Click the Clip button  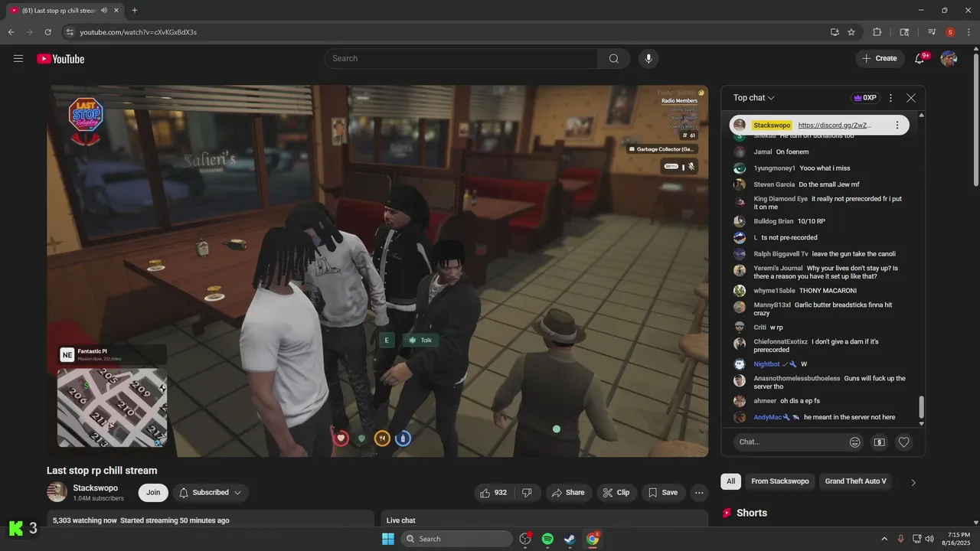(x=616, y=493)
